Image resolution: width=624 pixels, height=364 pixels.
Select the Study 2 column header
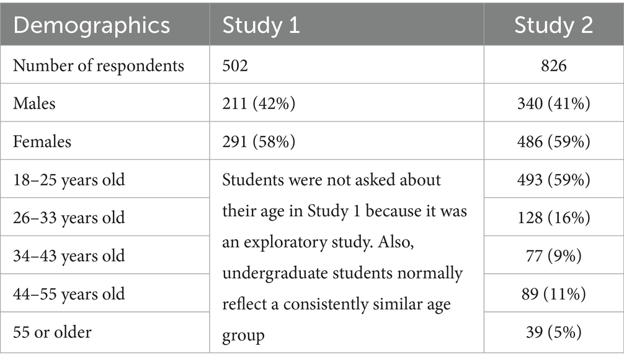553,25
